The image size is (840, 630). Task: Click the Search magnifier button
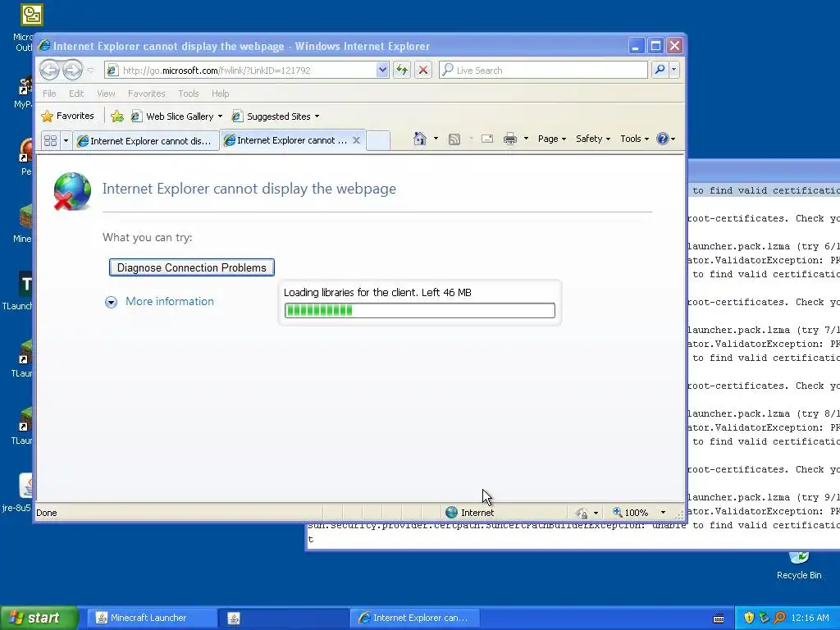click(660, 70)
